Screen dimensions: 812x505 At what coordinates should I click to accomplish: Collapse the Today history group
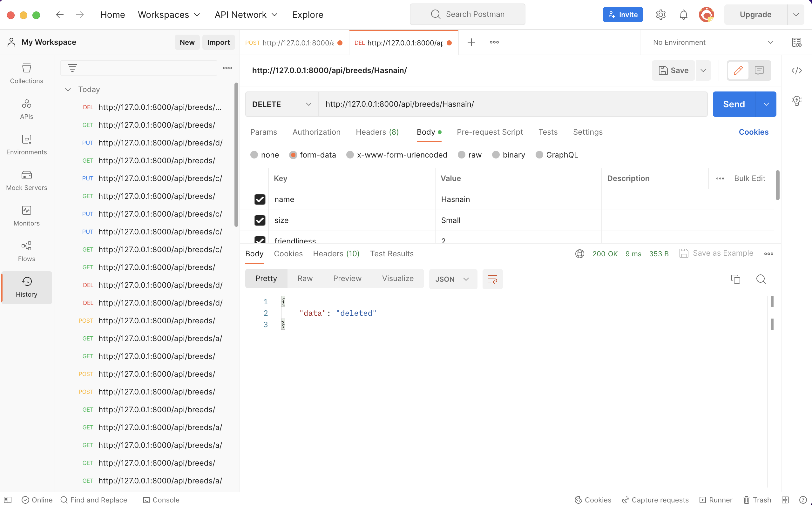click(x=68, y=90)
